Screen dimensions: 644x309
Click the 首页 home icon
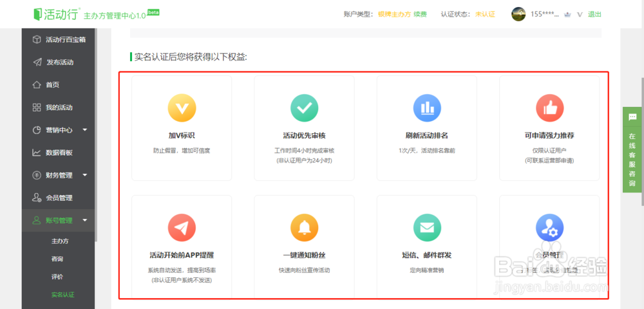[37, 85]
